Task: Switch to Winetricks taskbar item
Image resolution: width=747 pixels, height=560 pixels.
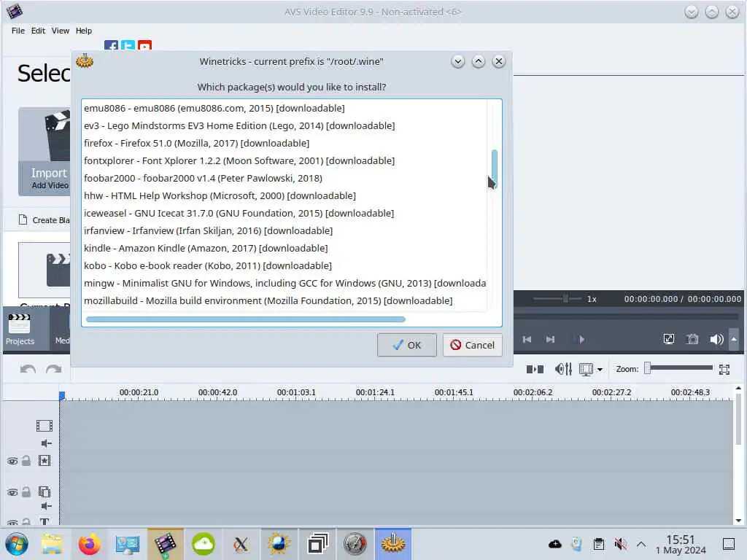Action: [x=393, y=544]
